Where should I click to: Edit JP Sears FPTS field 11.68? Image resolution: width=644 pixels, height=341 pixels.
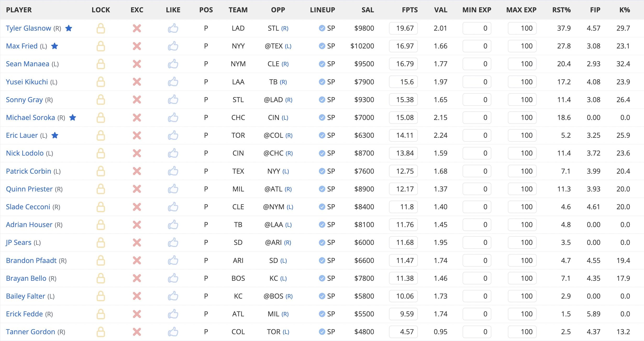click(x=403, y=243)
